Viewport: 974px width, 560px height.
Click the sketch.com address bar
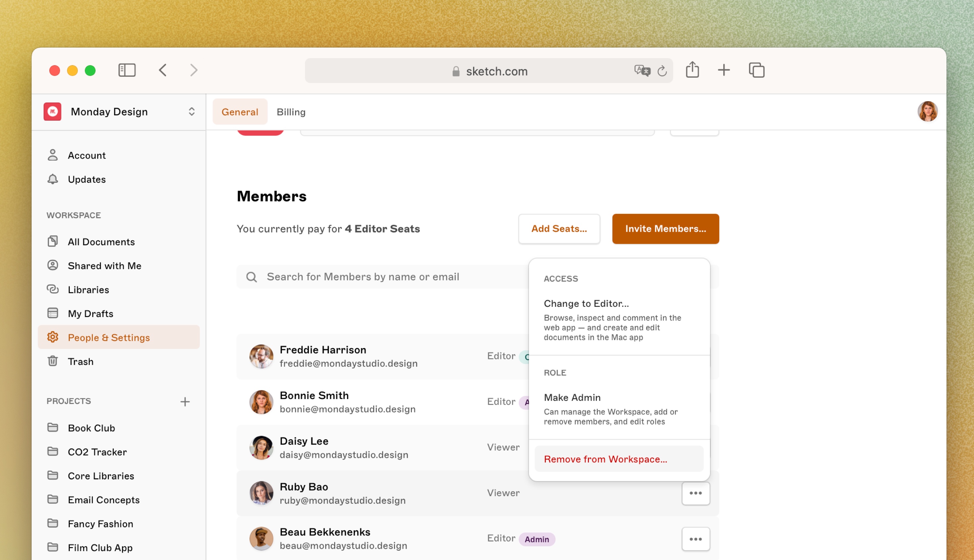[489, 71]
